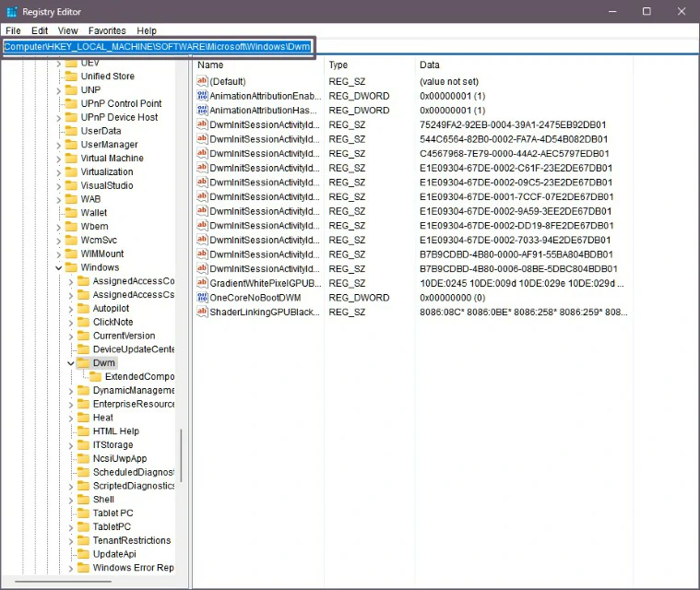The width and height of the screenshot is (700, 590).
Task: Click the (Default) string value icon
Action: pos(203,81)
